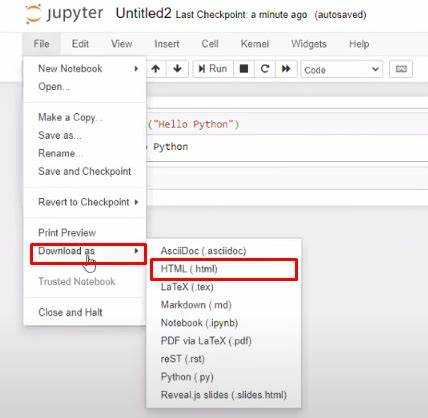Screen dimensions: 428x418
Task: Click the move cell down arrow icon
Action: click(x=177, y=69)
